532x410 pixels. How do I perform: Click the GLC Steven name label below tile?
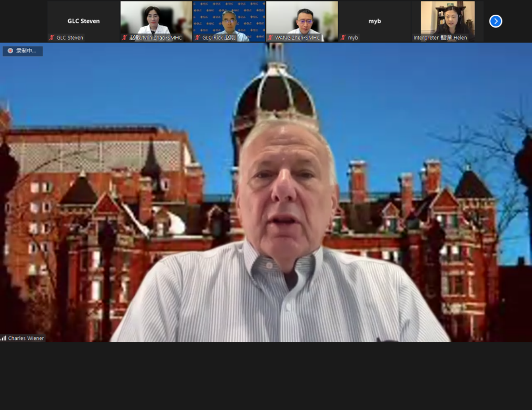[70, 38]
